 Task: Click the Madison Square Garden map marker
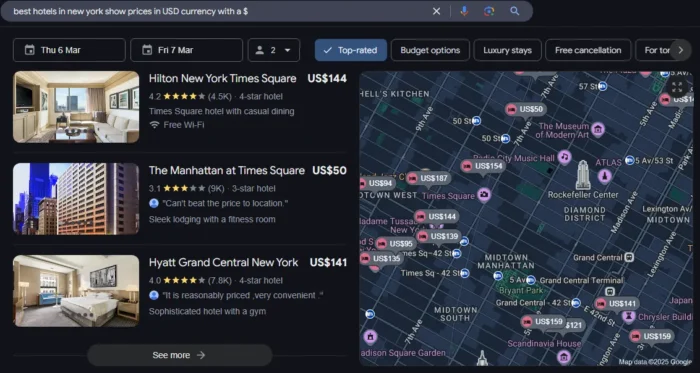coord(370,336)
